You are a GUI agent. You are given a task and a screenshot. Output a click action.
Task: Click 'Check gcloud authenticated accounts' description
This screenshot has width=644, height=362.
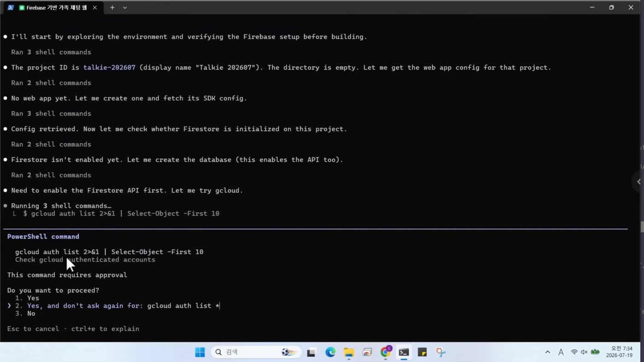coord(85,260)
